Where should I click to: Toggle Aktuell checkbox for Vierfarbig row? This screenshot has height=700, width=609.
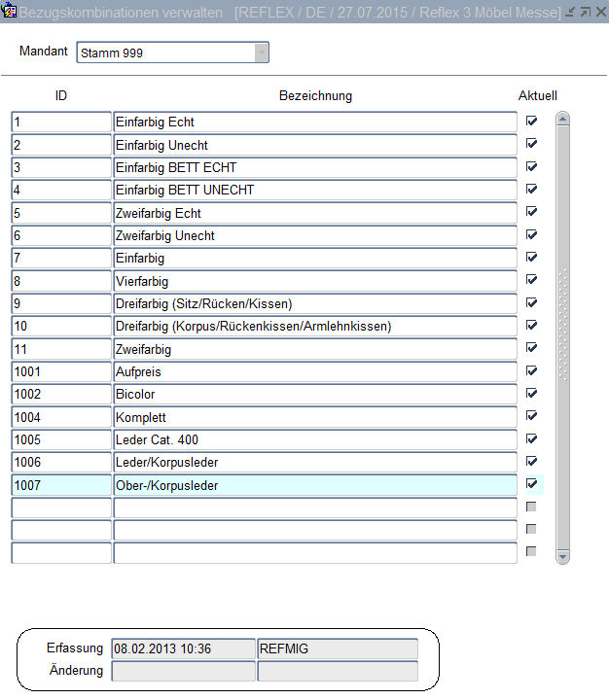pos(531,280)
